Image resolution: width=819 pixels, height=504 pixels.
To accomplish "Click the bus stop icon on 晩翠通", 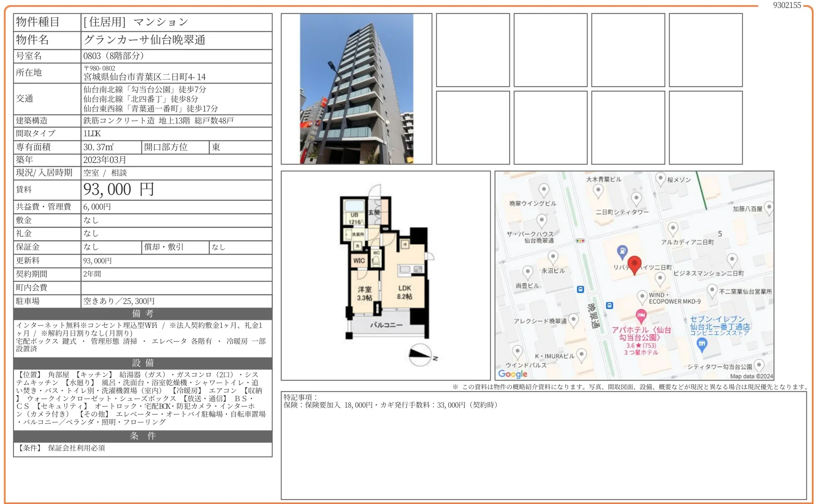I will pyautogui.click(x=609, y=304).
